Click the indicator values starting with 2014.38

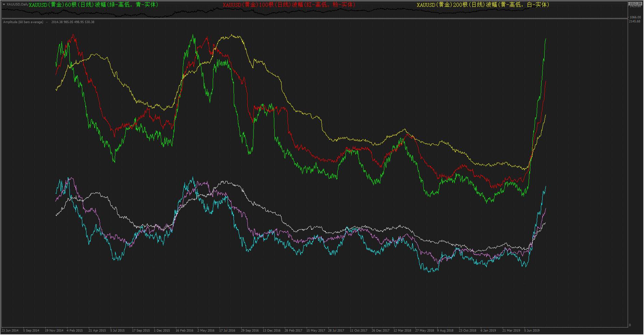coord(73,22)
